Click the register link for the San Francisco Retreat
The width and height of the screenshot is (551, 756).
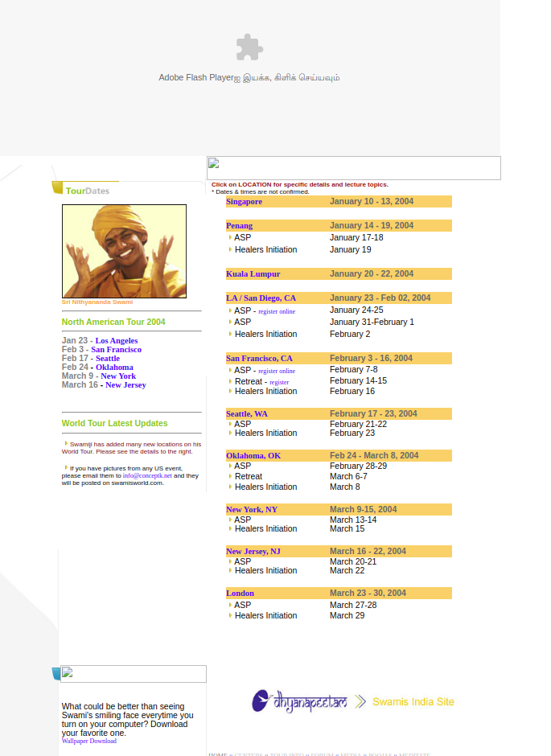click(x=279, y=382)
